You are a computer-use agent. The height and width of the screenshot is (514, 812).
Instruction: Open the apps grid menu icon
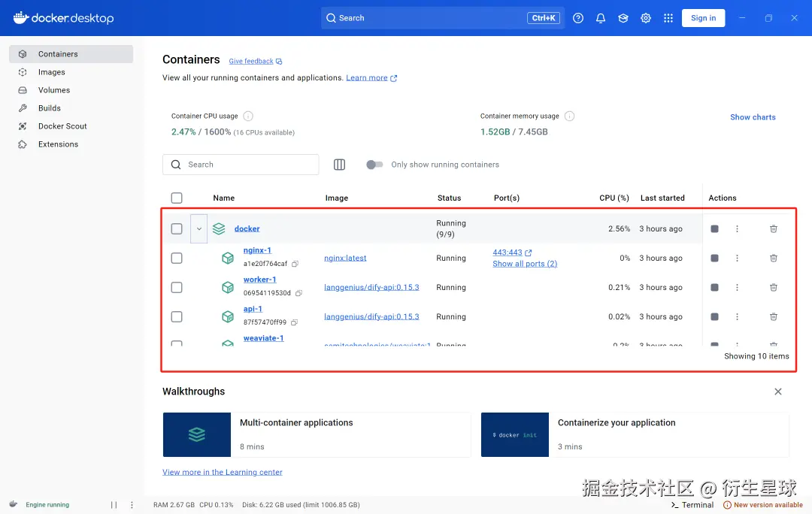click(668, 18)
